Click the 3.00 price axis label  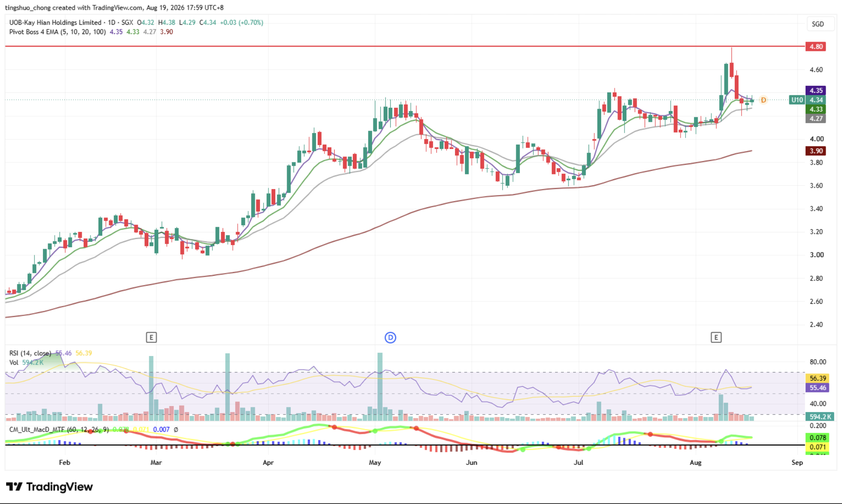click(816, 255)
